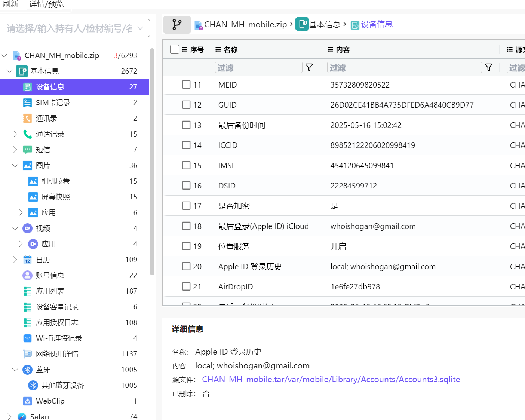Image resolution: width=525 pixels, height=420 pixels.
Task: Open the Accounts3.sqlite source file link
Action: click(x=331, y=380)
